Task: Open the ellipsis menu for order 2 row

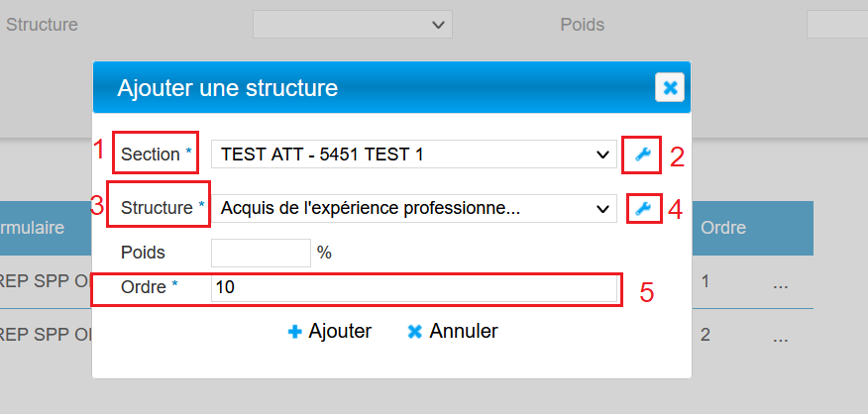Action: pyautogui.click(x=781, y=336)
